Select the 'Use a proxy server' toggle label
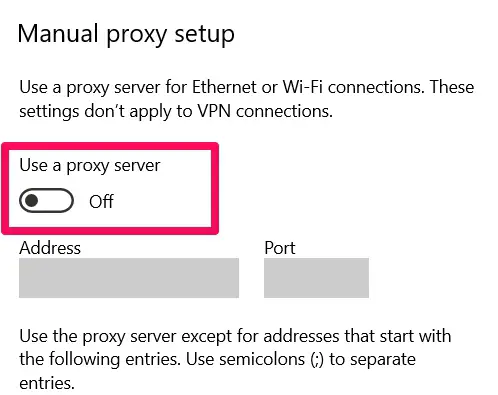The width and height of the screenshot is (498, 395). click(90, 166)
